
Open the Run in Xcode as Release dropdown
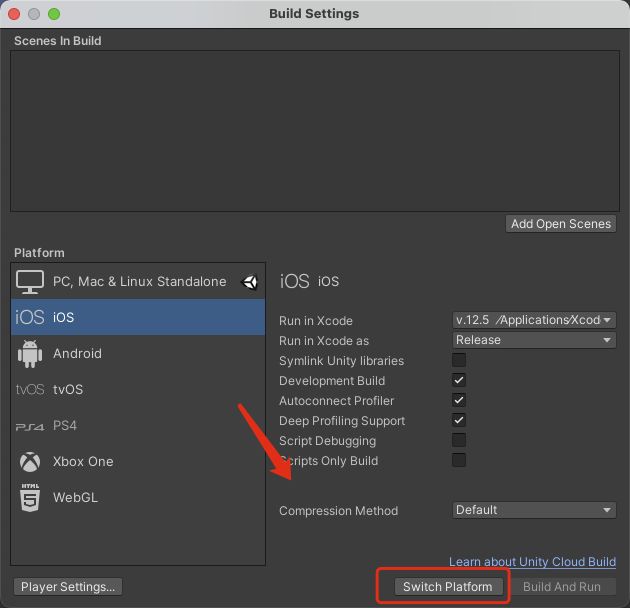click(x=534, y=340)
